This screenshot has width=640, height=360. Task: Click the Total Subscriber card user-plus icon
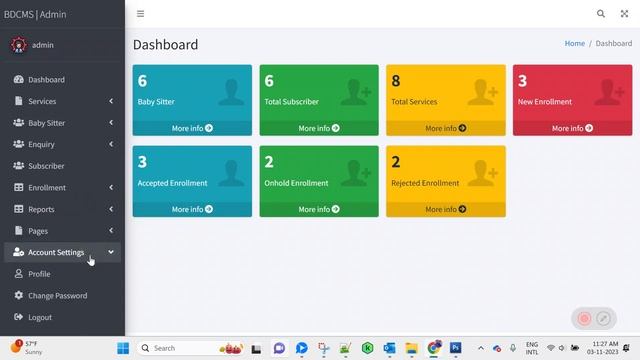[x=356, y=92]
